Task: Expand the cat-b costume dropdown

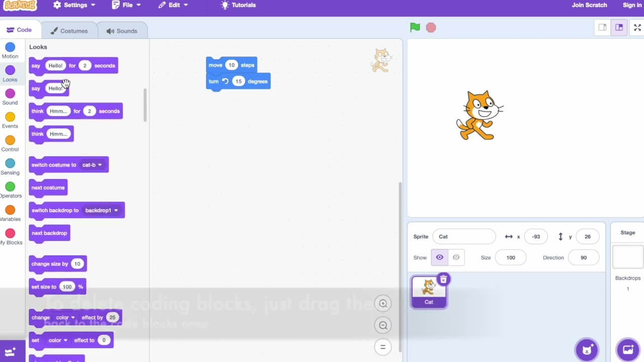Action: (100, 165)
